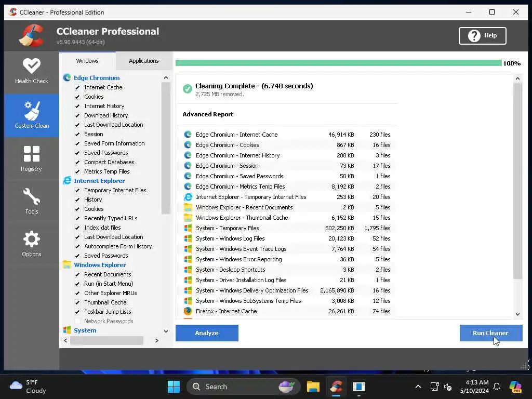Click cleaning list scroll left arrow

66,340
